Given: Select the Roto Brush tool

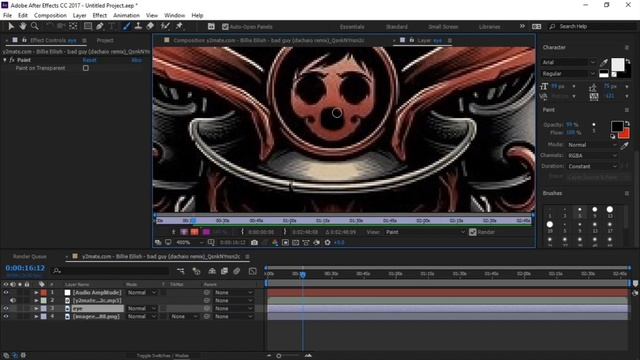Looking at the screenshot, I should tap(165, 27).
